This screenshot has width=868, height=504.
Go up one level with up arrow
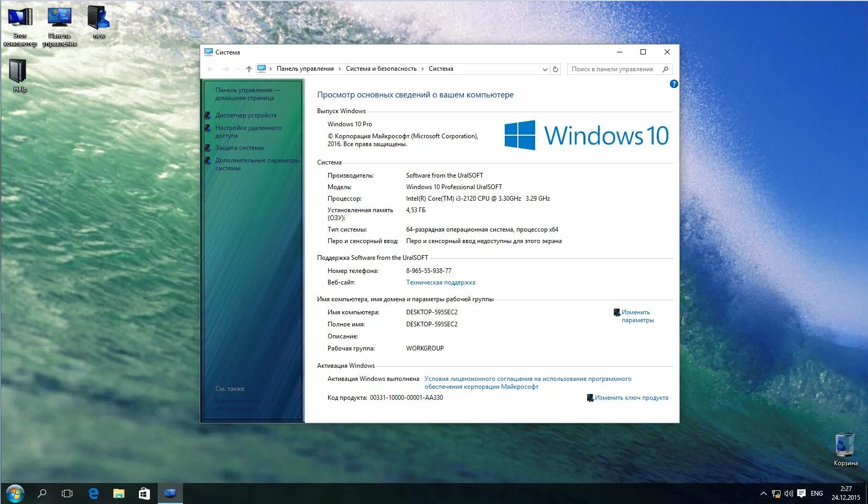249,69
